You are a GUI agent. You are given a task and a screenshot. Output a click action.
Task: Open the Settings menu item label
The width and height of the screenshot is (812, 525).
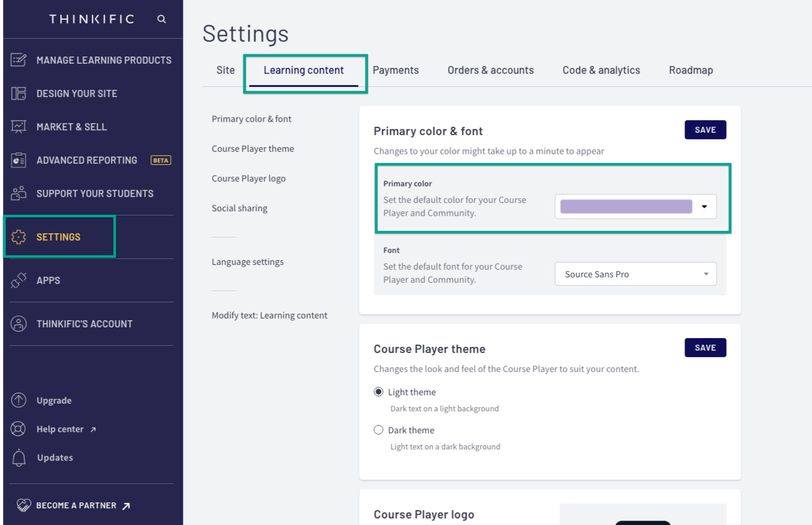coord(58,237)
